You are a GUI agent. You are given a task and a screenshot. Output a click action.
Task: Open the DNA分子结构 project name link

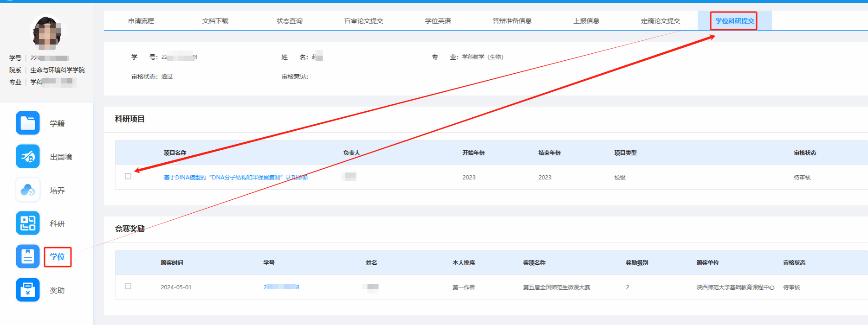tap(236, 178)
